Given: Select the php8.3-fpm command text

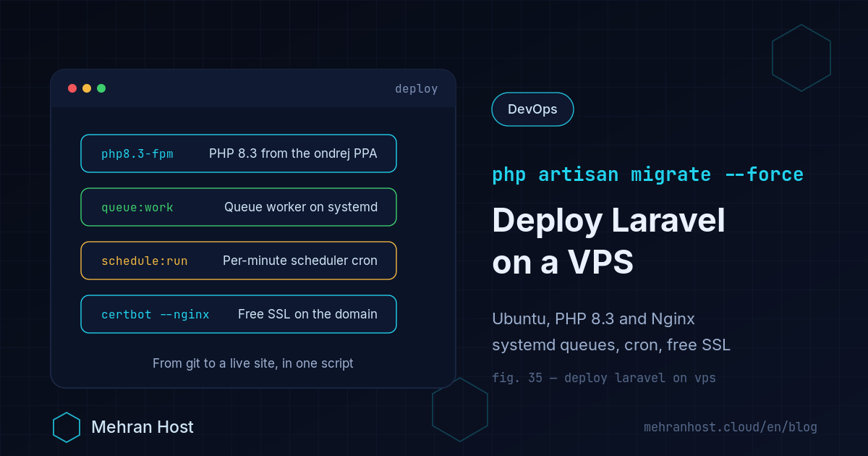Looking at the screenshot, I should [137, 153].
